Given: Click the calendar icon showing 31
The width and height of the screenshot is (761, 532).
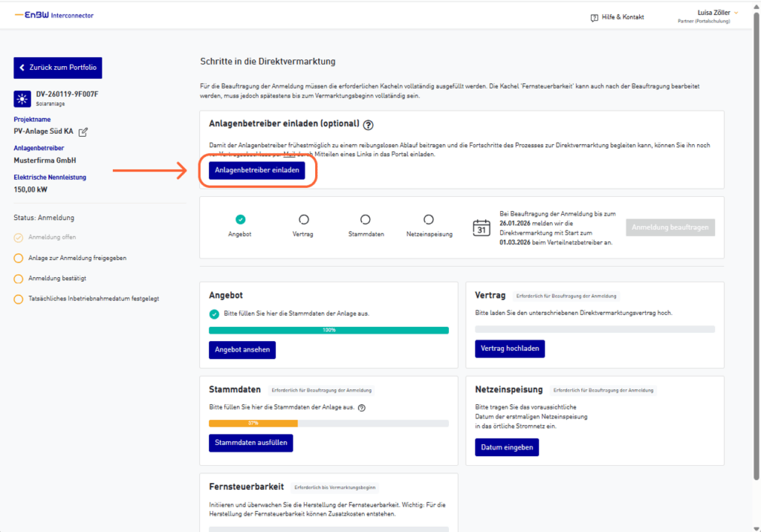Looking at the screenshot, I should tap(482, 227).
